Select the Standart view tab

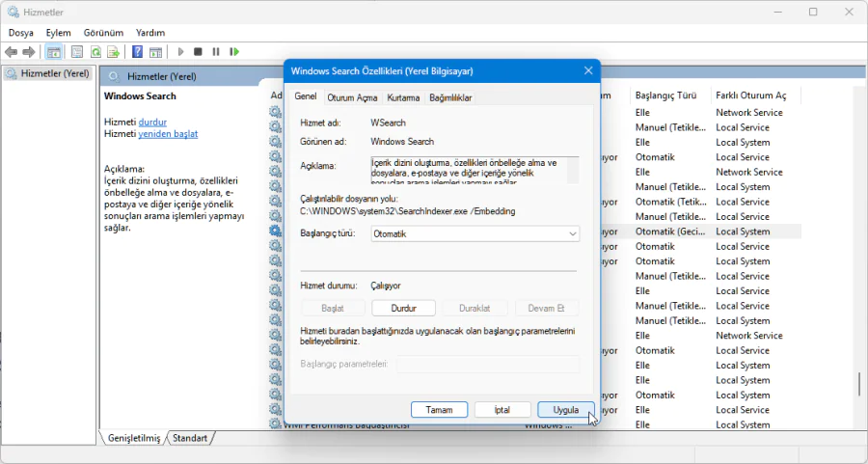coord(190,438)
